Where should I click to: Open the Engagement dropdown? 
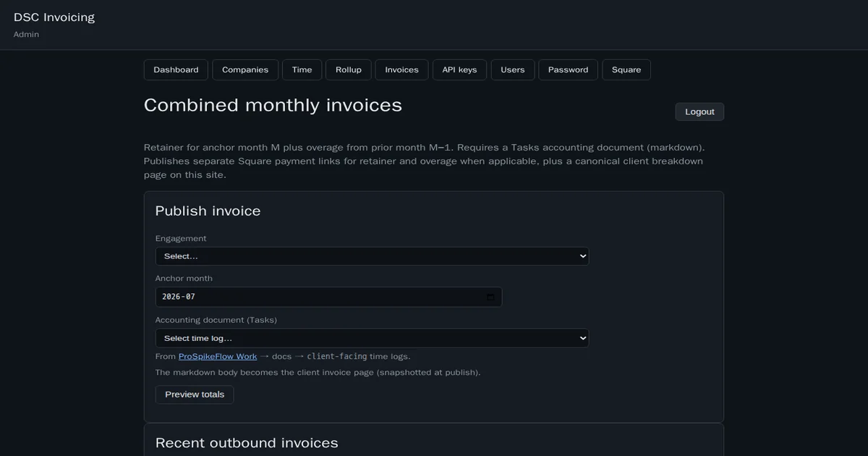[x=372, y=256]
